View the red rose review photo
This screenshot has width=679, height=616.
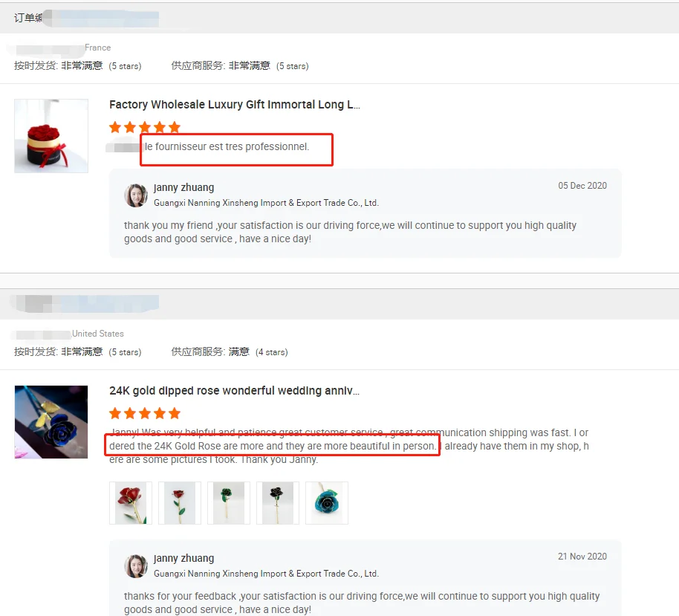tap(131, 503)
